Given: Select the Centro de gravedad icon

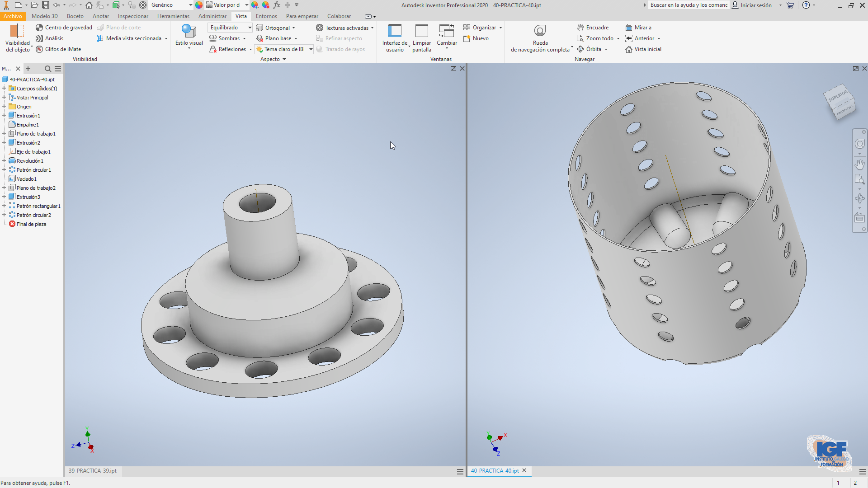Looking at the screenshot, I should [x=40, y=27].
